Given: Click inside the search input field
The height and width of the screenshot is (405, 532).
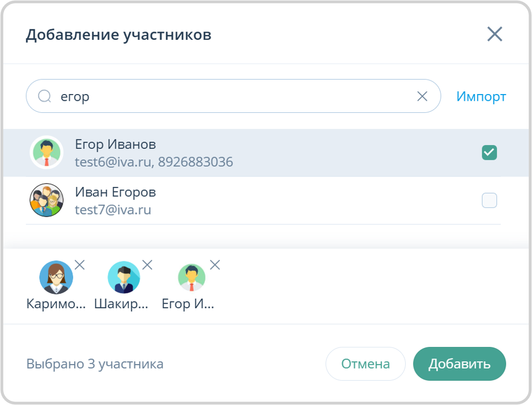Looking at the screenshot, I should tap(221, 96).
